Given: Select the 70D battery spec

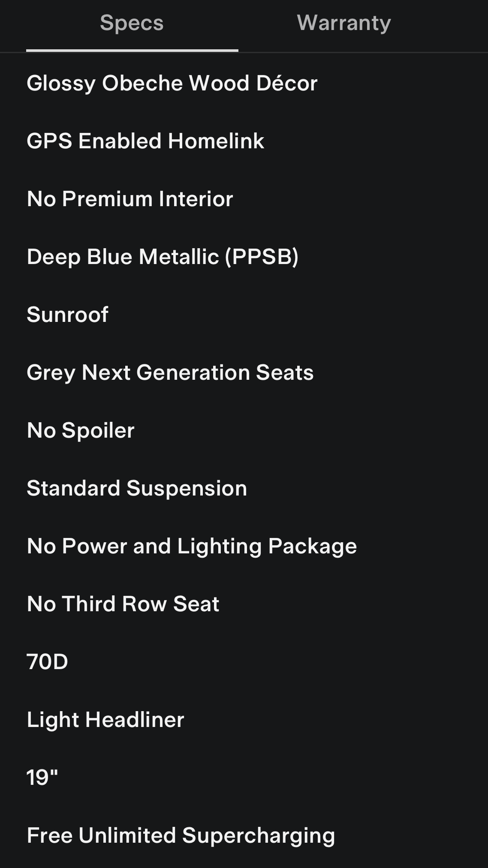Looking at the screenshot, I should coord(47,662).
